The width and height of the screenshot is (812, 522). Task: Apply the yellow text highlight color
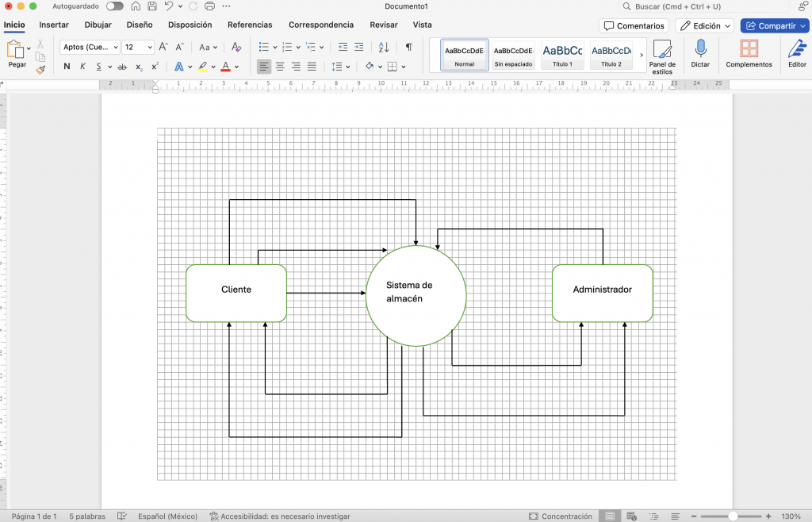pyautogui.click(x=202, y=67)
